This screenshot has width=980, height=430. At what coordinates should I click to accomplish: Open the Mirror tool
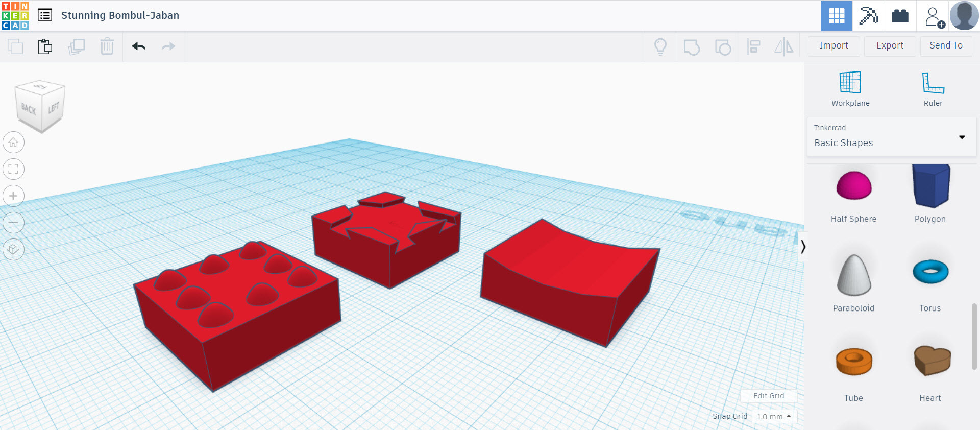(784, 47)
